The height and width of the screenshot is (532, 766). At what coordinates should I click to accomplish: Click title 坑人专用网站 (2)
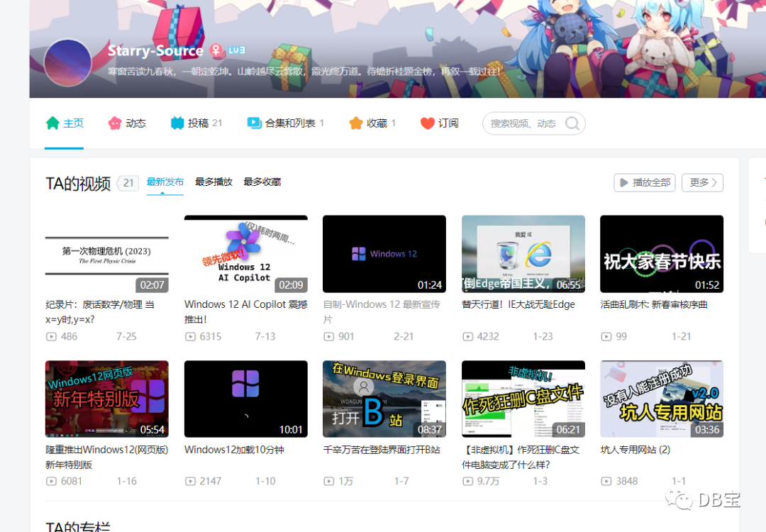click(635, 450)
